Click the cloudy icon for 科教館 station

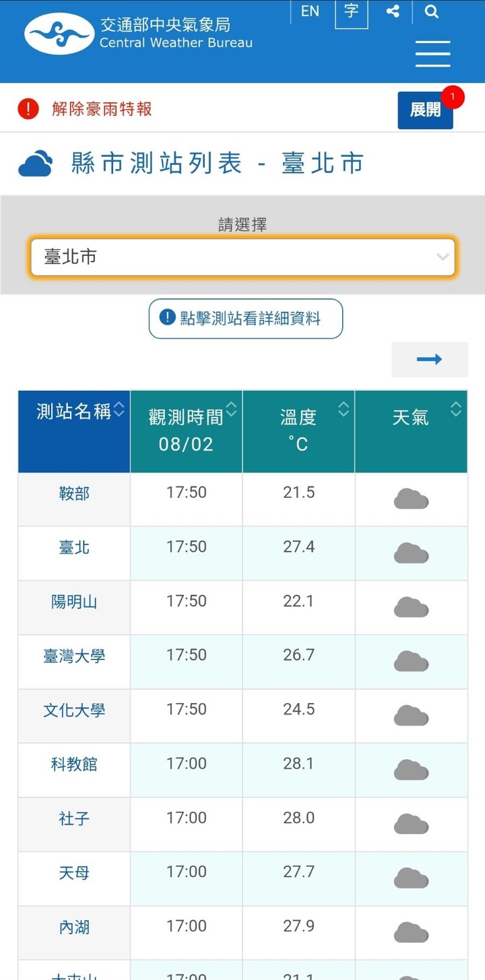411,770
